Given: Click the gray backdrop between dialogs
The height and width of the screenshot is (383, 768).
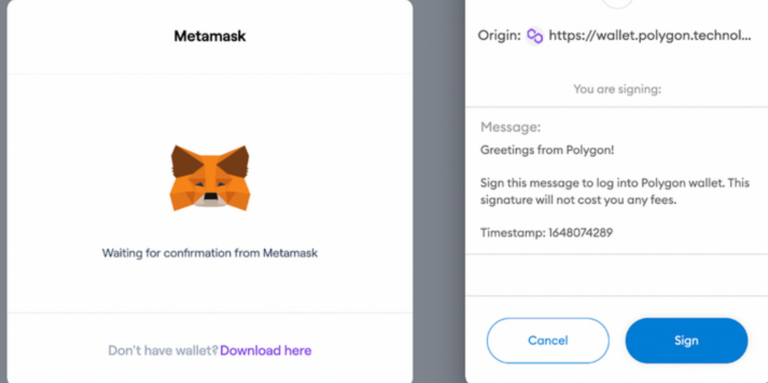Looking at the screenshot, I should click(439, 192).
